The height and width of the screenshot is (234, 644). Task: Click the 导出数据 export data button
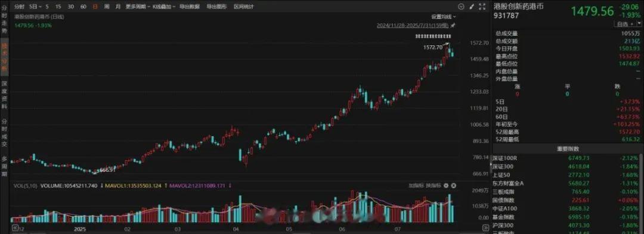tap(190, 7)
